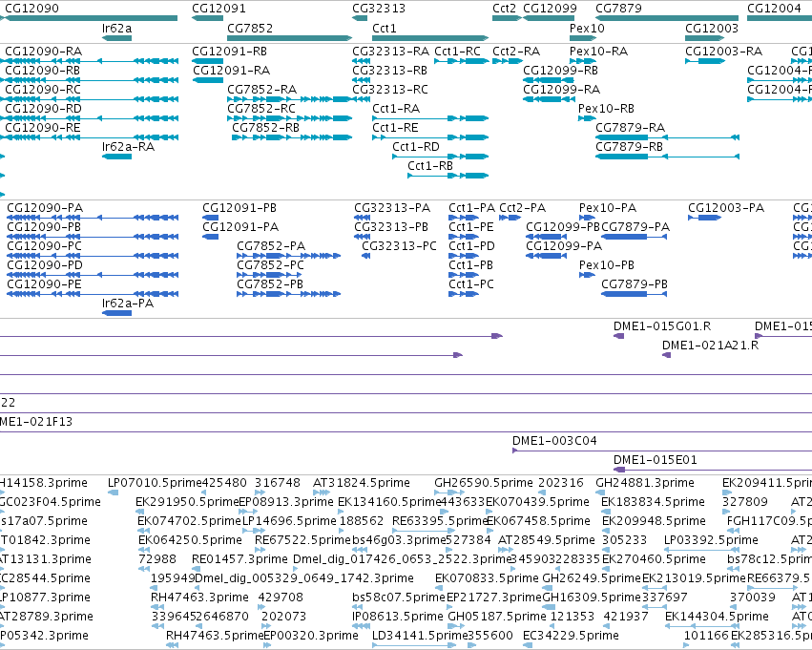Select transcript CG7879-RA
The width and height of the screenshot is (812, 650).
pyautogui.click(x=631, y=128)
